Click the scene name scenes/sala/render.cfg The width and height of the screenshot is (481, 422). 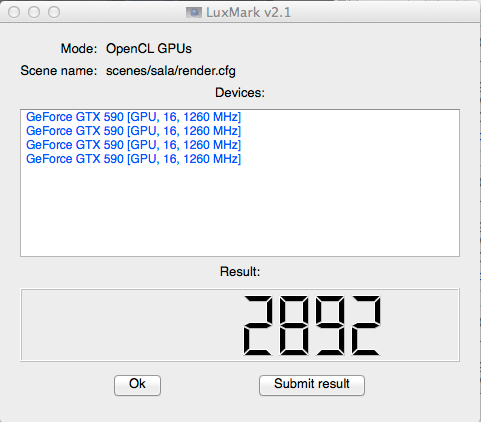pos(171,71)
